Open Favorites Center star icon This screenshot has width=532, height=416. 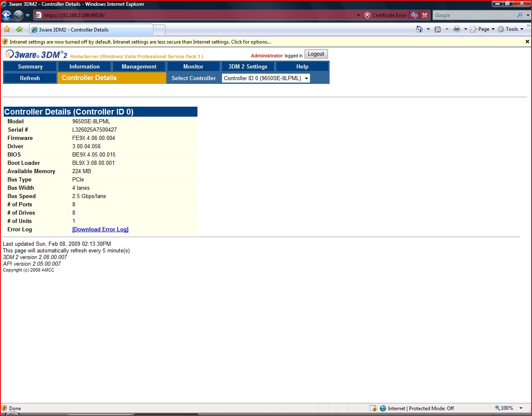[x=7, y=29]
